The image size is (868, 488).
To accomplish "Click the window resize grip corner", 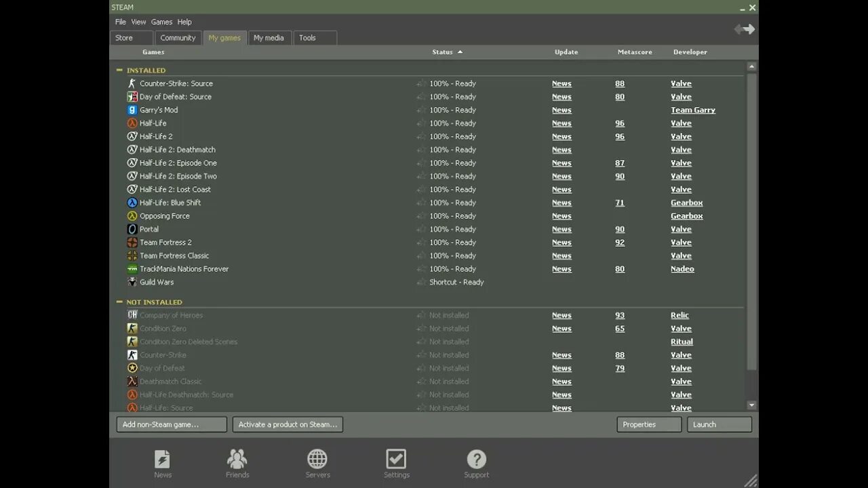I will tap(751, 481).
